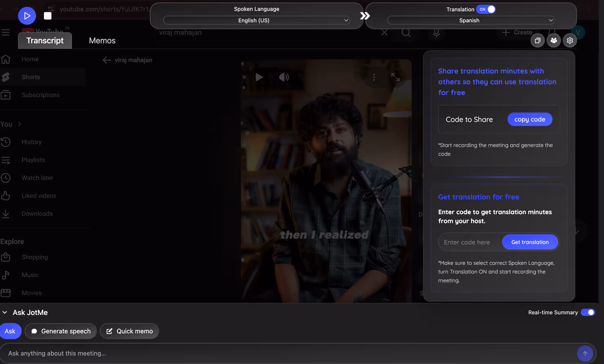Viewport: 604px width, 364px height.
Task: Open the JotMe settings gear icon
Action: [570, 40]
